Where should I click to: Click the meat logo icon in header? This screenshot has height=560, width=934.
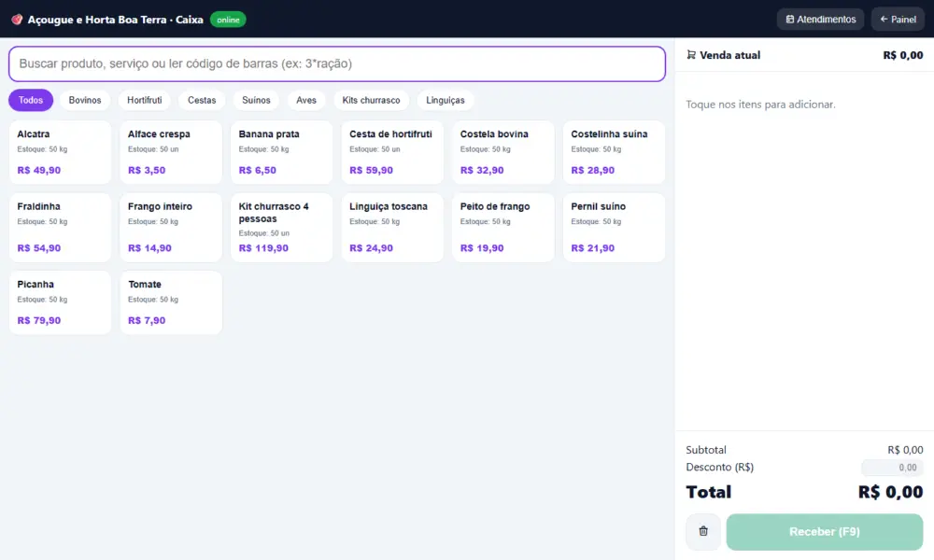[x=17, y=20]
